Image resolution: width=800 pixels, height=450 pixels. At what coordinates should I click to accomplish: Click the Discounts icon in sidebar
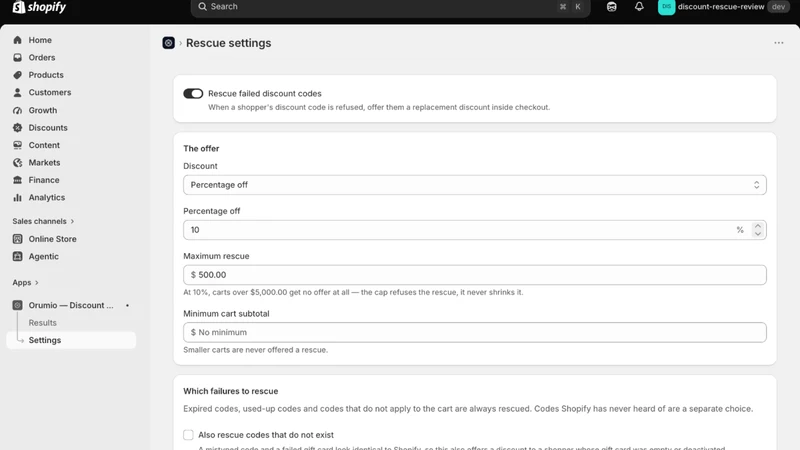pos(17,128)
